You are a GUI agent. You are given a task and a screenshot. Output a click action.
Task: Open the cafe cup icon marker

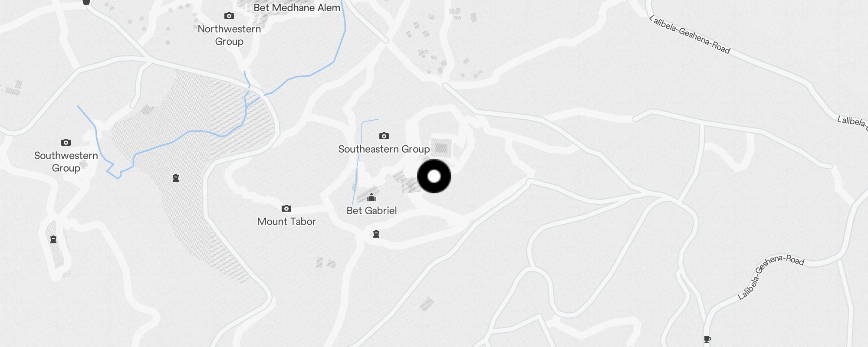click(707, 339)
